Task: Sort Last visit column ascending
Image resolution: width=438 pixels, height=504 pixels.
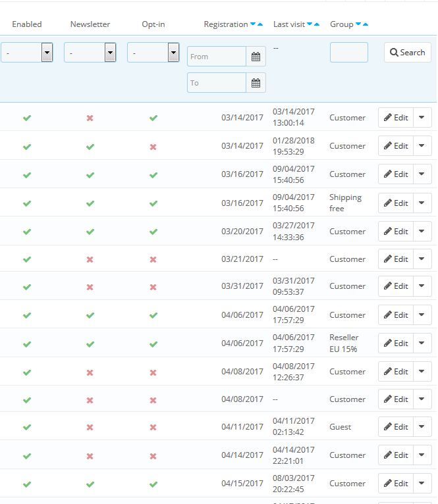Action: point(317,24)
